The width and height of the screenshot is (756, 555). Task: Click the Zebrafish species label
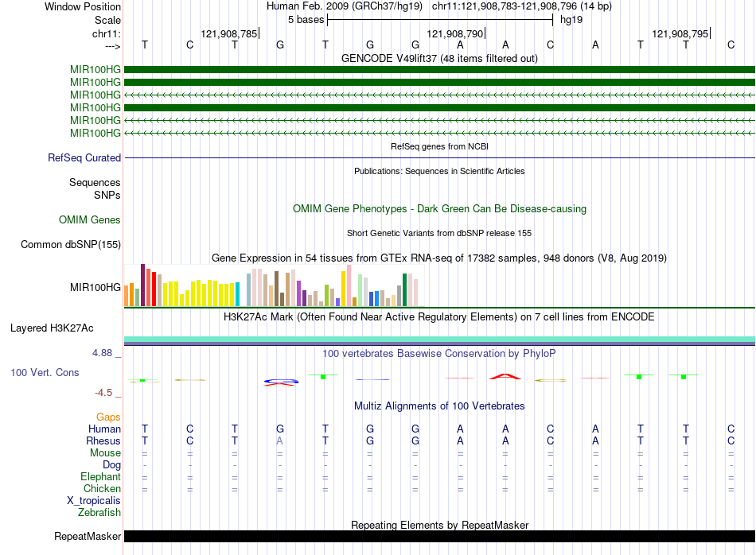point(99,512)
